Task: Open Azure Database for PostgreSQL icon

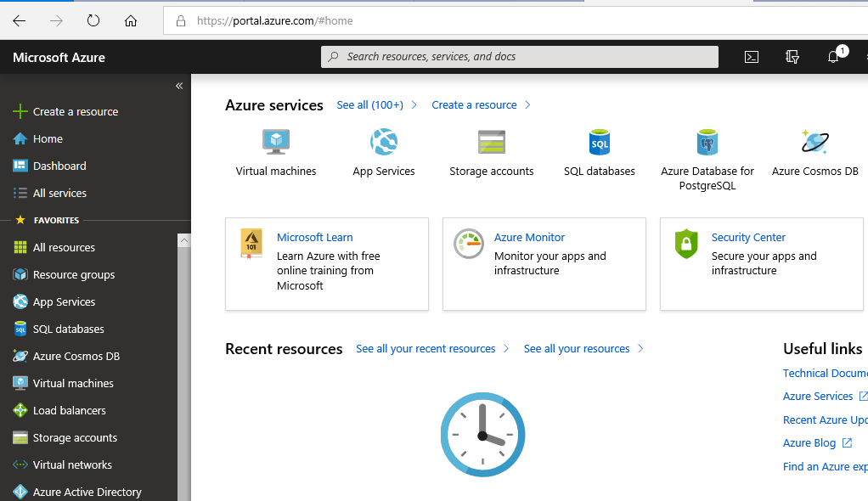Action: point(707,142)
